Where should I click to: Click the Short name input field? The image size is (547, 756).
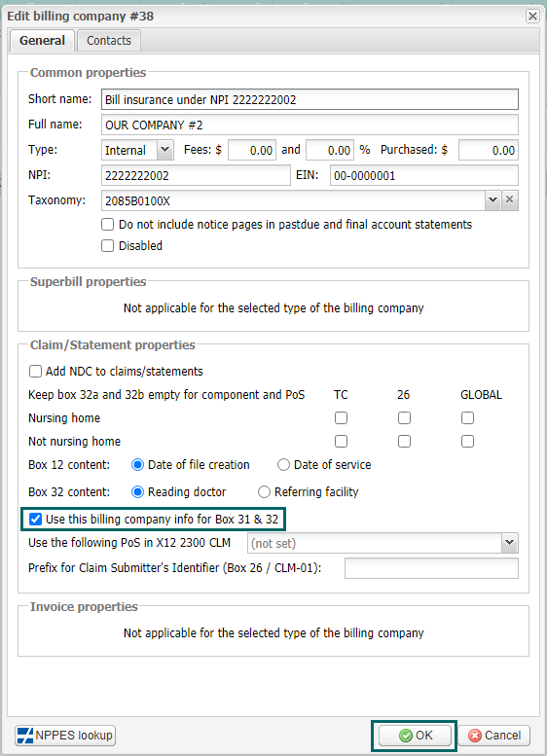[310, 99]
